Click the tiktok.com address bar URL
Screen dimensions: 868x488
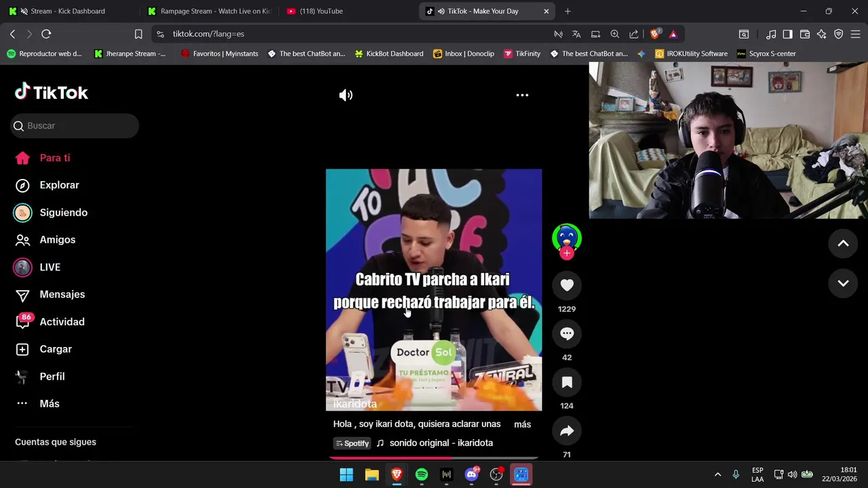coord(208,34)
